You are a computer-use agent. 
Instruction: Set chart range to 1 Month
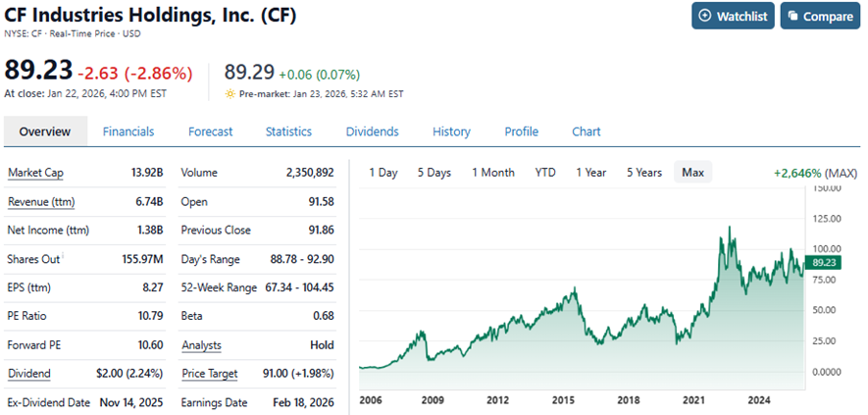point(492,173)
